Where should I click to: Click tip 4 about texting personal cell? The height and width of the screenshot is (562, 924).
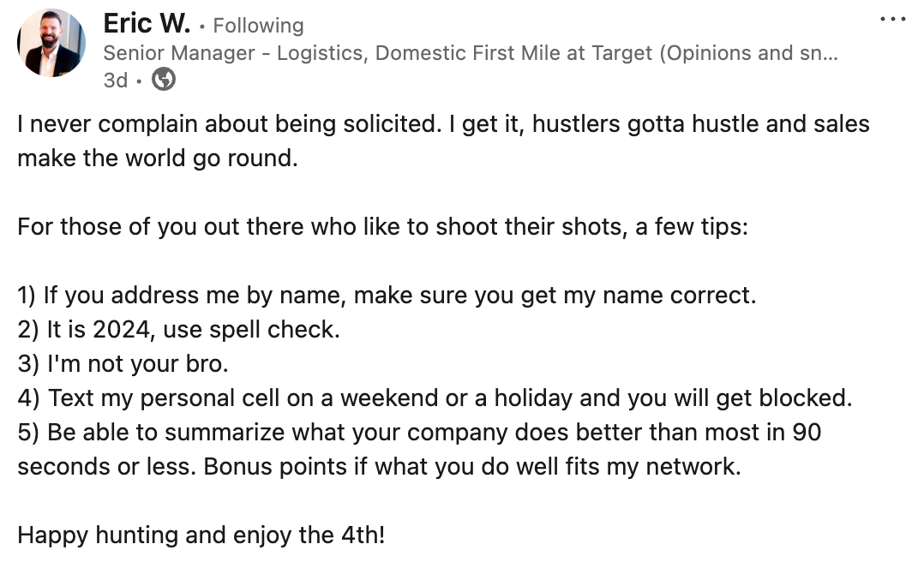pyautogui.click(x=435, y=398)
